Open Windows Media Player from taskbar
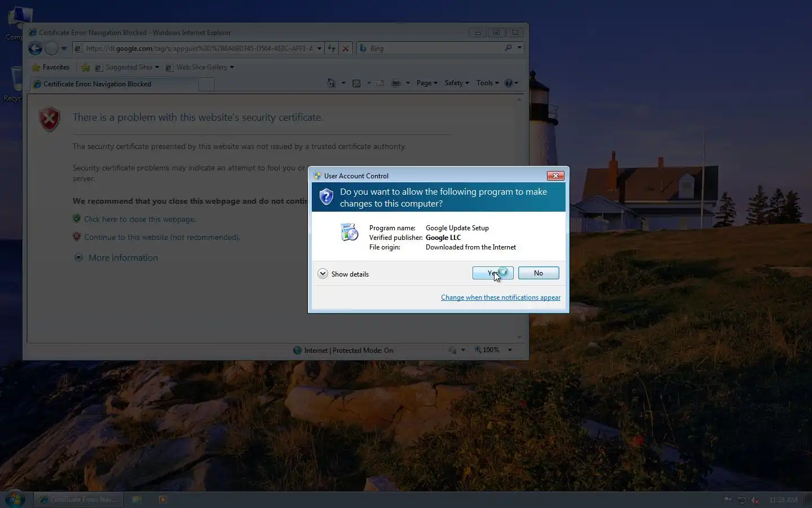This screenshot has width=812, height=508. point(162,500)
